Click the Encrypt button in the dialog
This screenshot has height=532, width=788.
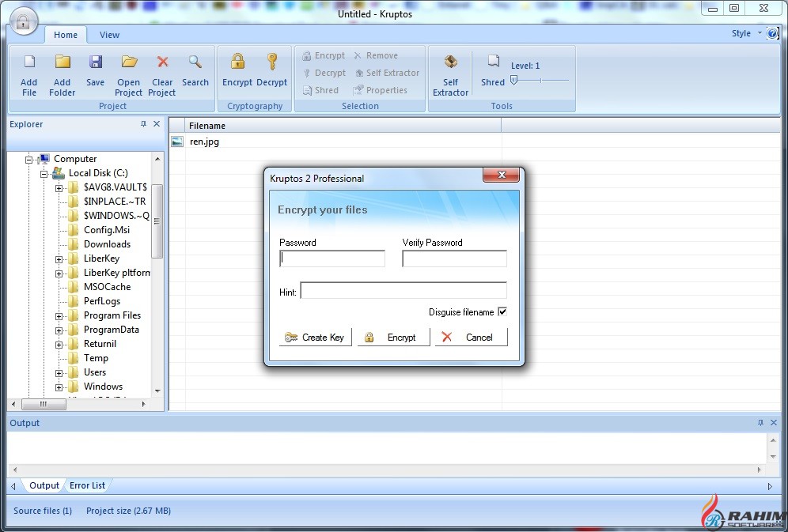point(393,338)
